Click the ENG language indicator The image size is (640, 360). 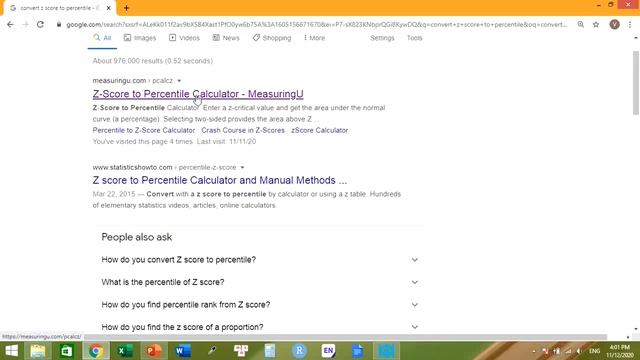pos(594,351)
